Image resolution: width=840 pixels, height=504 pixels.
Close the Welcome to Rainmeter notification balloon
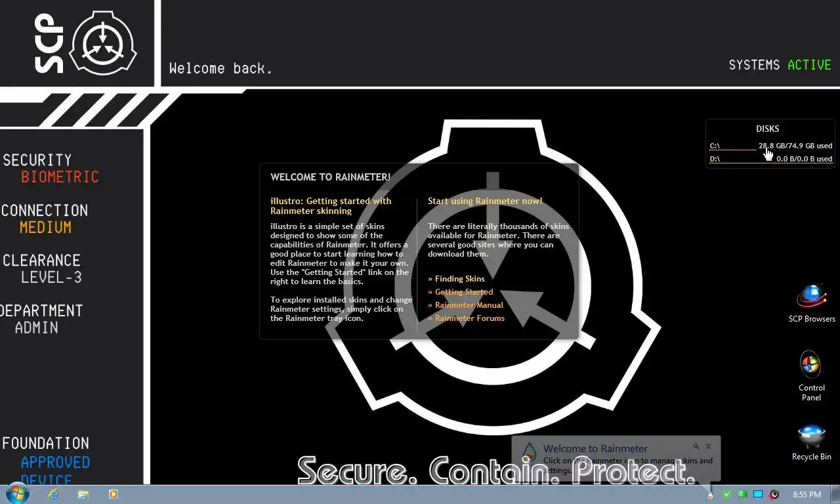tap(708, 446)
